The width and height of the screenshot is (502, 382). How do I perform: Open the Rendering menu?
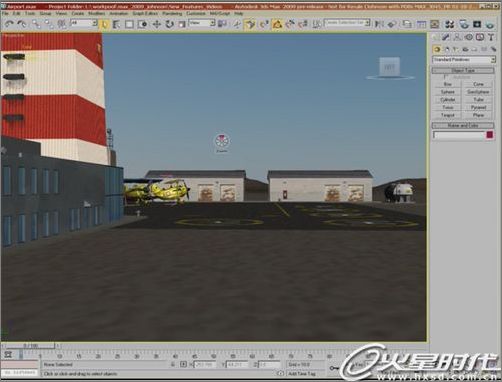pyautogui.click(x=172, y=14)
